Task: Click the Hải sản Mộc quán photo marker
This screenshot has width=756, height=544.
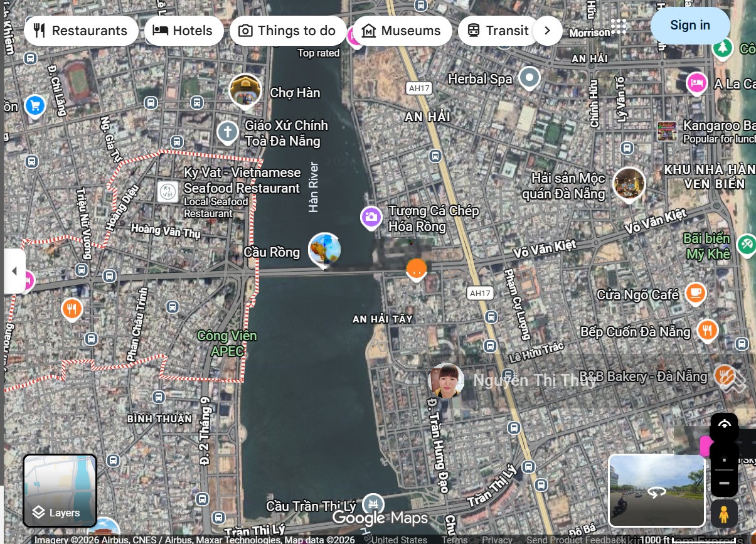Action: pyautogui.click(x=629, y=183)
